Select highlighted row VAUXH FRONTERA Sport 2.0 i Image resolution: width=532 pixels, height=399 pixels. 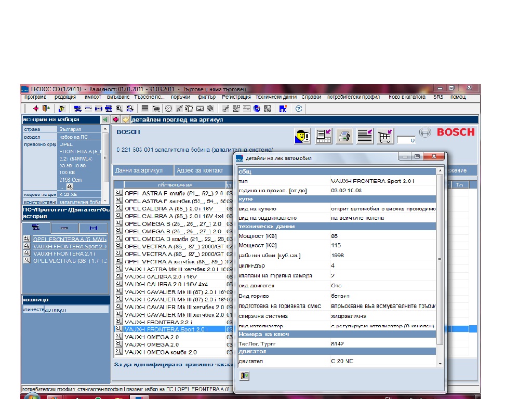(x=174, y=329)
